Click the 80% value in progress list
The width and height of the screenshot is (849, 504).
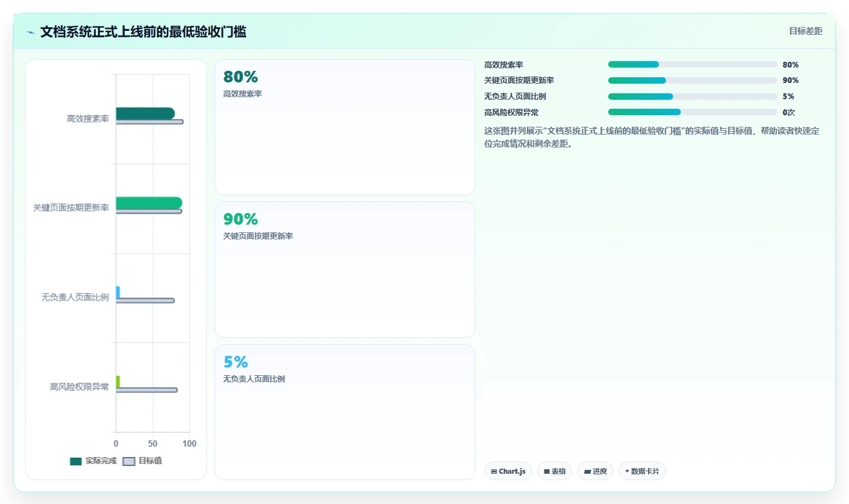790,65
